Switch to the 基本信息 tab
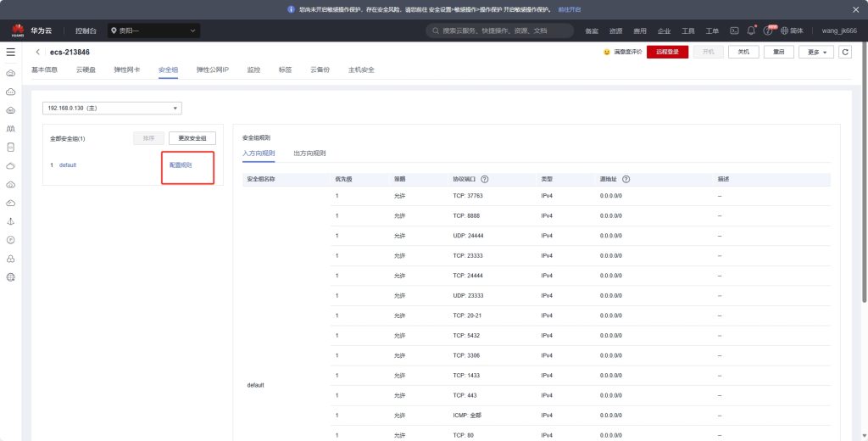 44,70
